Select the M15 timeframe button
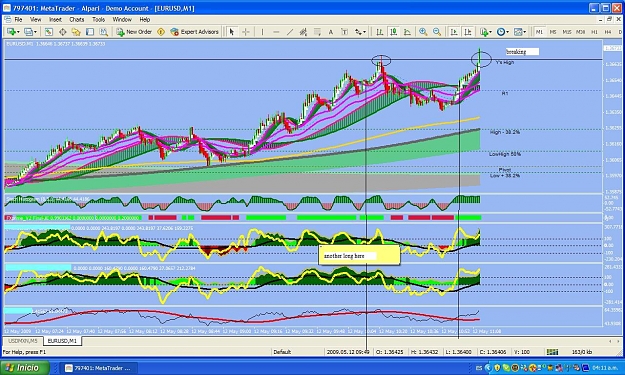 [566, 32]
